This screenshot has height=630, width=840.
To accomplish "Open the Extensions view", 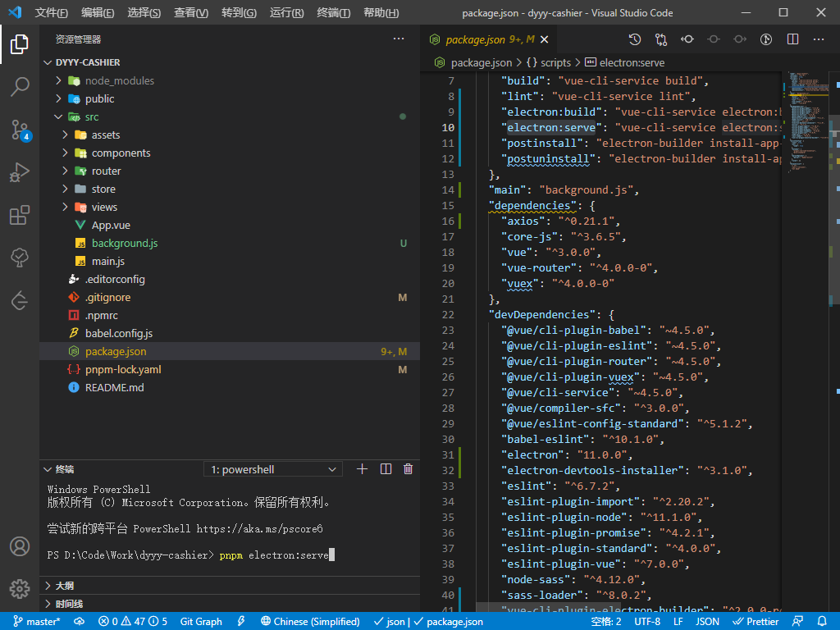I will (20, 216).
